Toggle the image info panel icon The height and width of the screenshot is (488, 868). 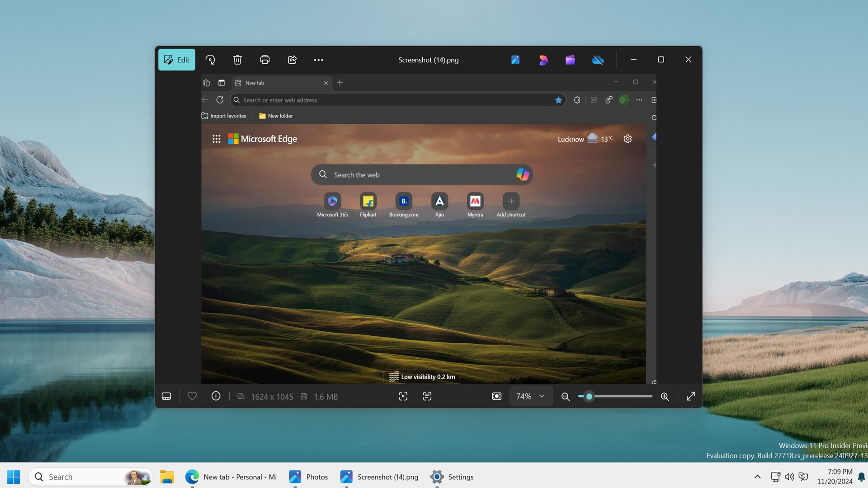216,396
